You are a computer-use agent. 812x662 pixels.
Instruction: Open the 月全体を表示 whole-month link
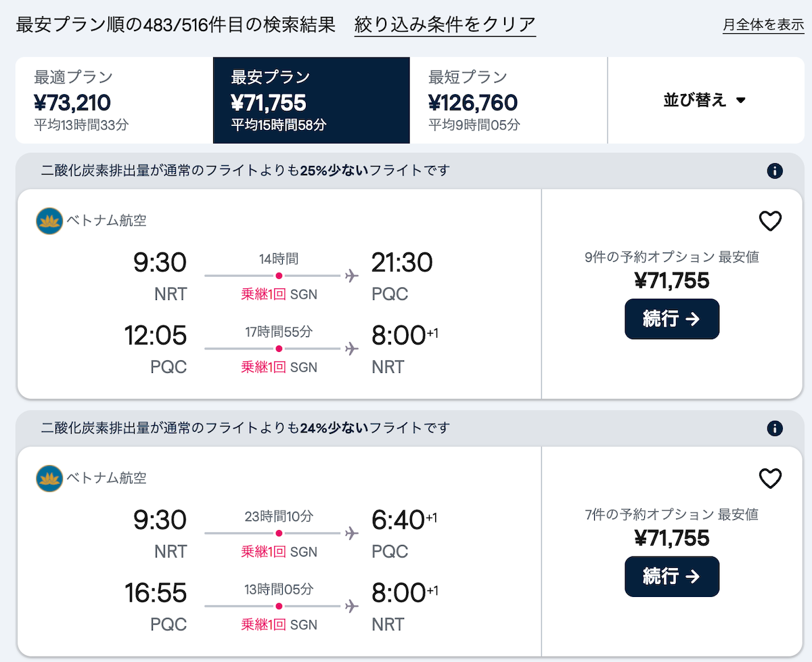(x=763, y=25)
